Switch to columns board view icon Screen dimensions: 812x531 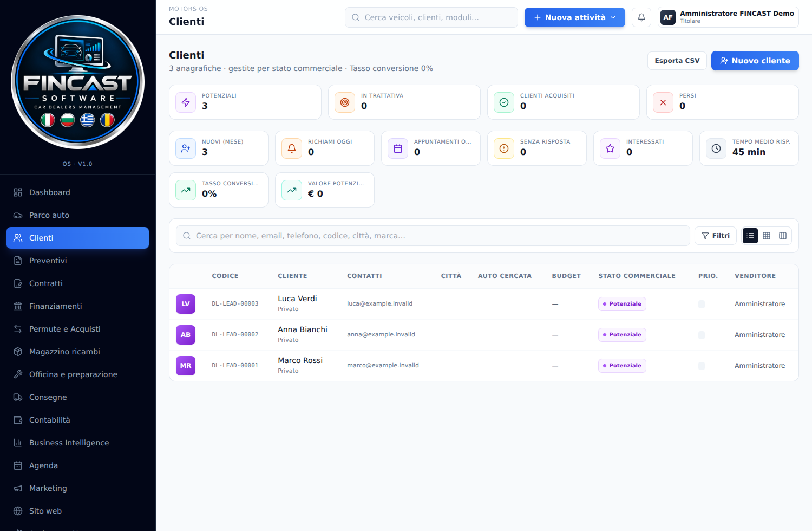[x=783, y=236]
